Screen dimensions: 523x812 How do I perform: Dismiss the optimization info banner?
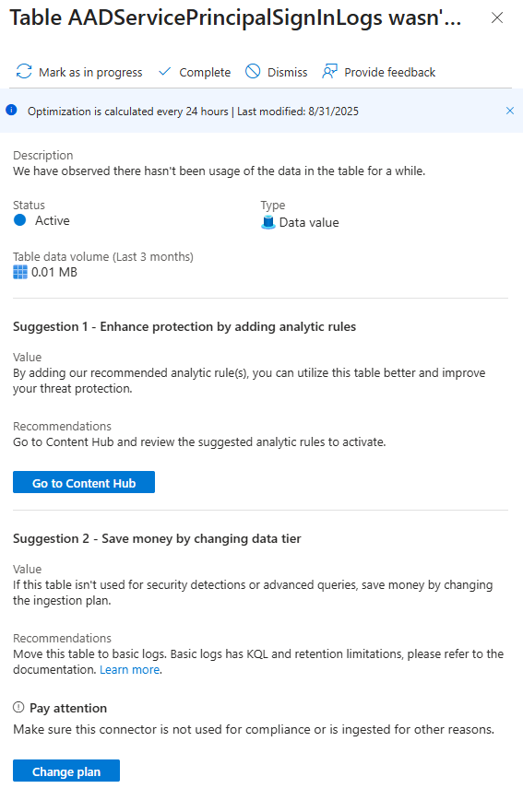(x=510, y=111)
